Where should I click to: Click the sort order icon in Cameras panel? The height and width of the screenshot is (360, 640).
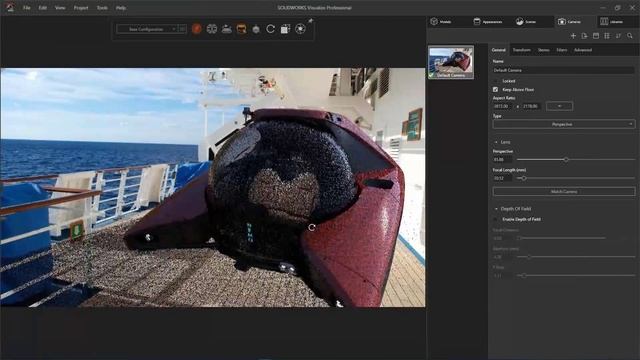click(618, 36)
